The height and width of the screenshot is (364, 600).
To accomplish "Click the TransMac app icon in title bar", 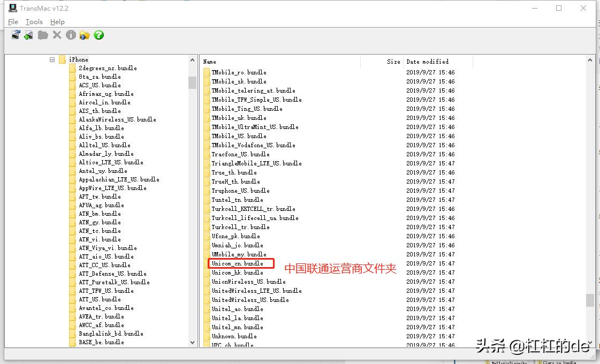I will pyautogui.click(x=13, y=7).
